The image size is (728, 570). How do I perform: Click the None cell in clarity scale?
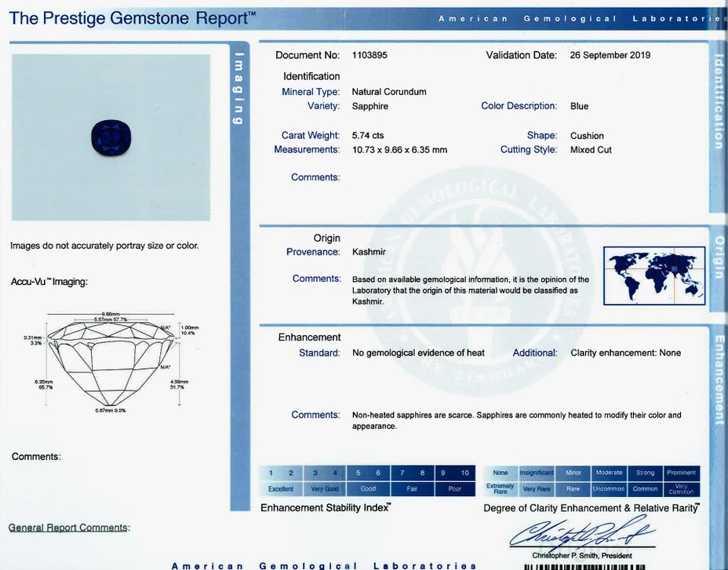coord(500,473)
